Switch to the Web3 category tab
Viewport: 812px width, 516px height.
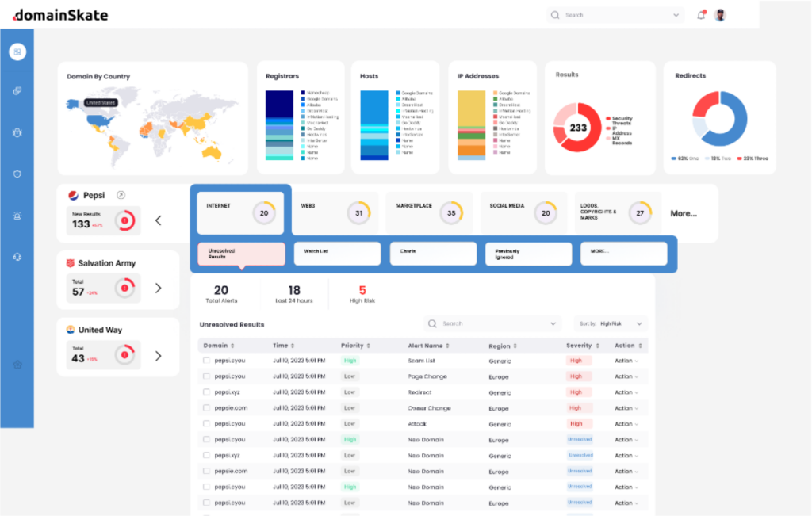[x=335, y=212]
